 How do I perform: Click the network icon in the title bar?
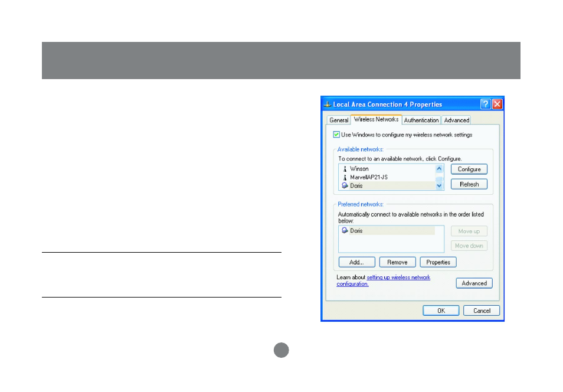click(x=327, y=104)
